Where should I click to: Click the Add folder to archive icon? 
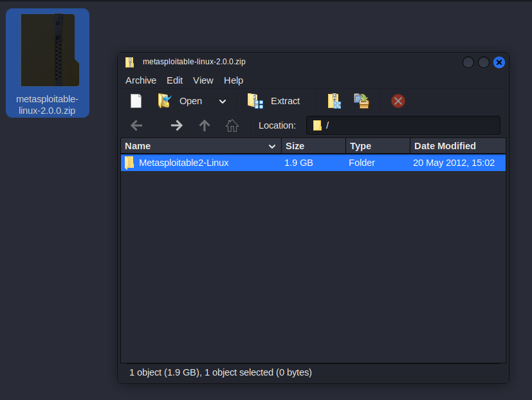click(x=362, y=101)
